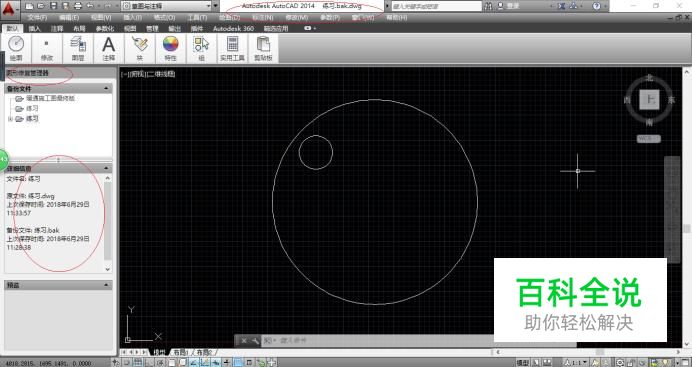Click the Autodesk Exchange X icon
This screenshot has width=692, height=367.
click(561, 6)
